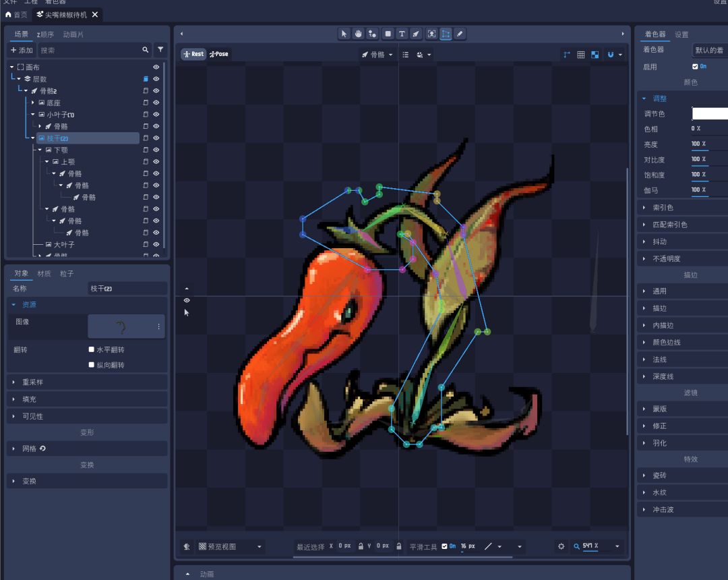Click the magnet snap icon

pyautogui.click(x=611, y=55)
